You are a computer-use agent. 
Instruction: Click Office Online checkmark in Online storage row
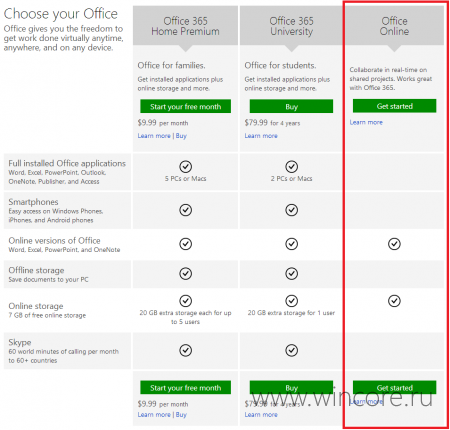pyautogui.click(x=394, y=301)
